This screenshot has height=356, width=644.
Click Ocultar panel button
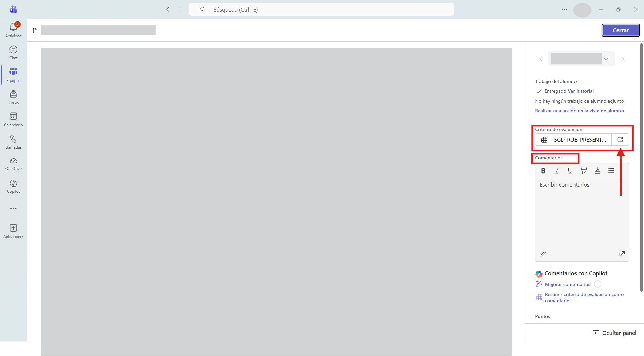tap(614, 333)
